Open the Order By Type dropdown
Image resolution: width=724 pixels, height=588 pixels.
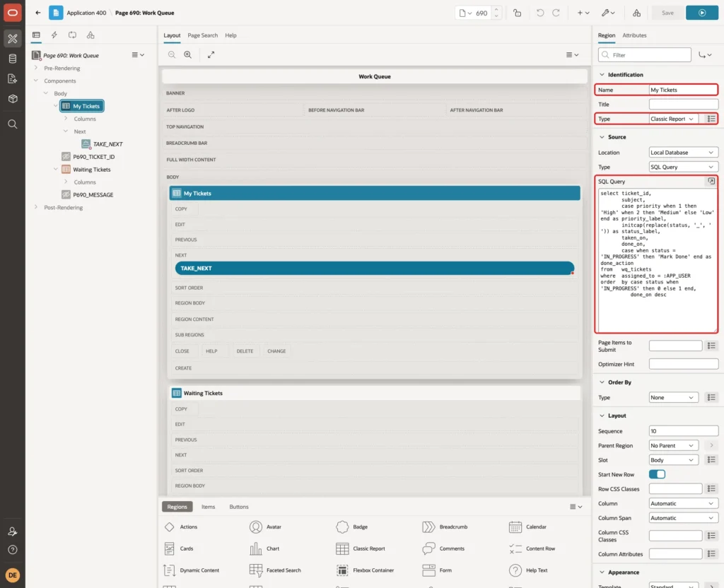pos(673,397)
